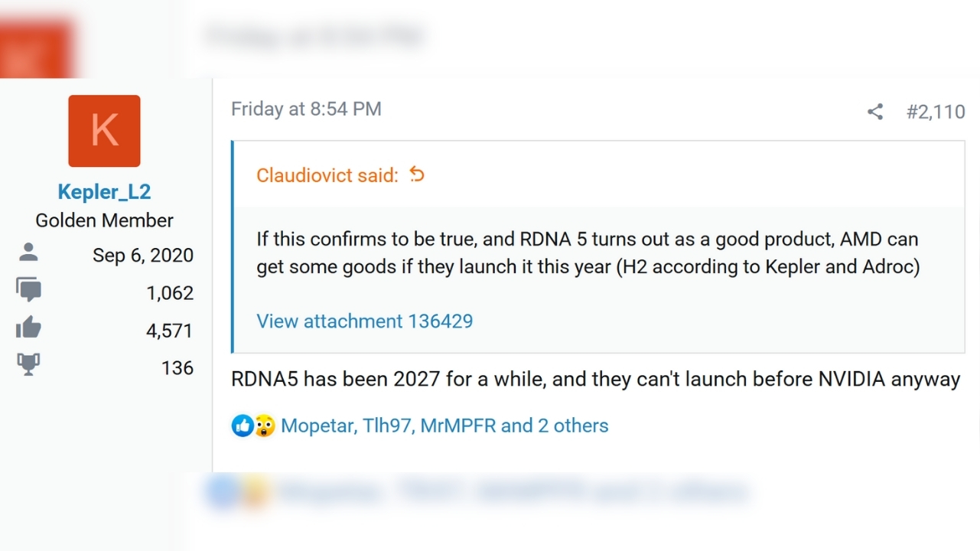Click the Friday at 8:54 PM timestamp
The width and height of the screenshot is (980, 551).
(x=306, y=109)
